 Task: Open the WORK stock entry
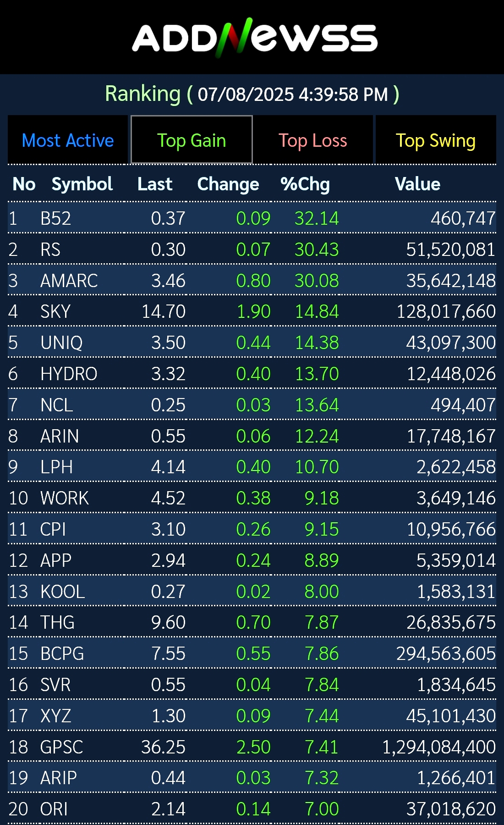click(x=252, y=498)
